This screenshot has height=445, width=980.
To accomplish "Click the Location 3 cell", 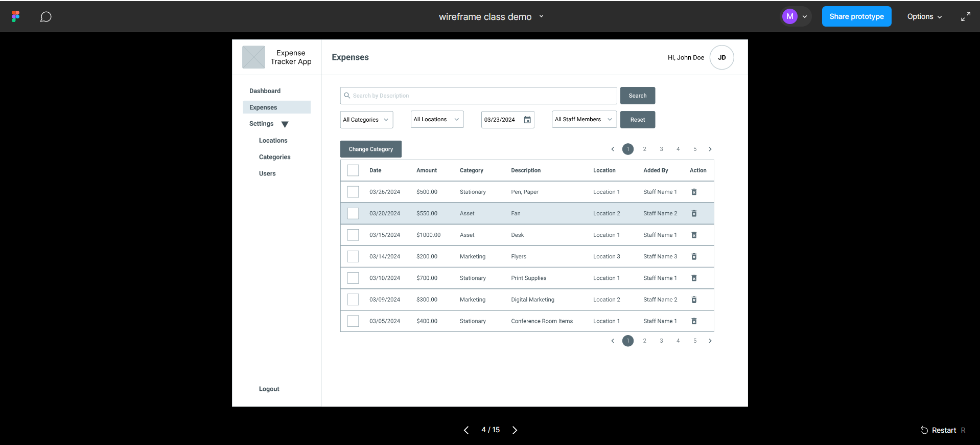I will 606,256.
